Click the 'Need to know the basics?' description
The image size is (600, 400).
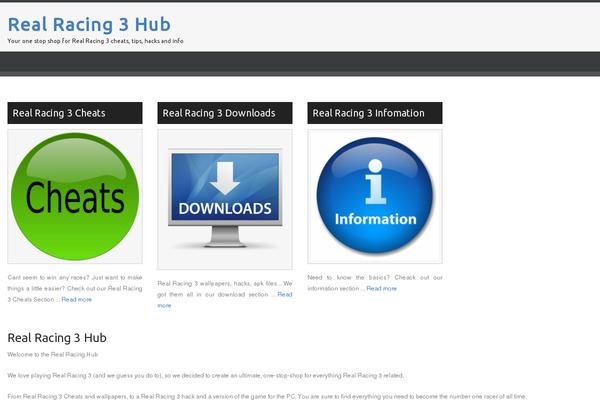pos(375,283)
